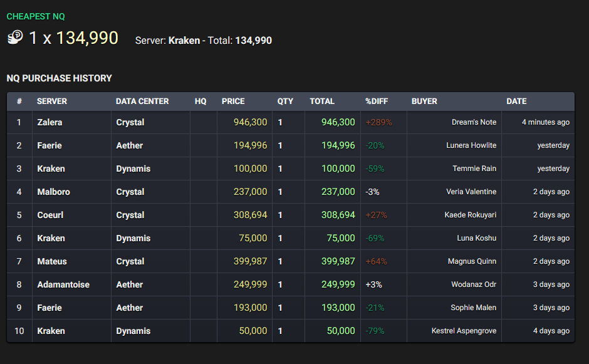
Task: Click the Kraken server name beside Server:
Action: (184, 41)
